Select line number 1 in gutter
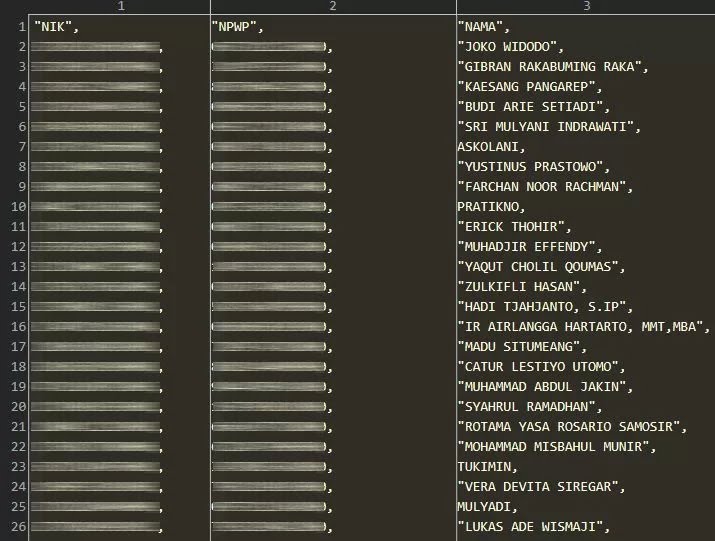 (x=20, y=27)
